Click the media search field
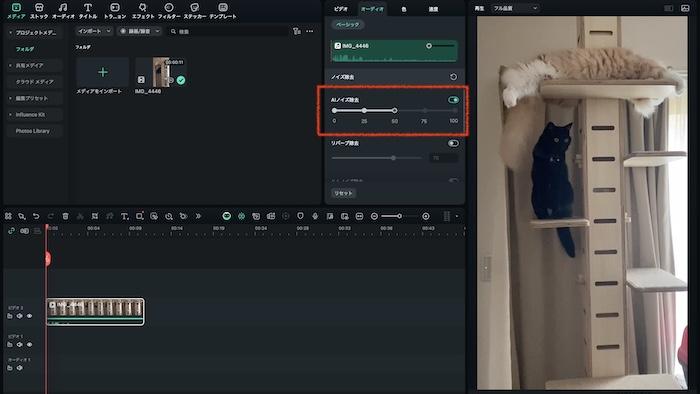This screenshot has height=394, width=700. [228, 31]
